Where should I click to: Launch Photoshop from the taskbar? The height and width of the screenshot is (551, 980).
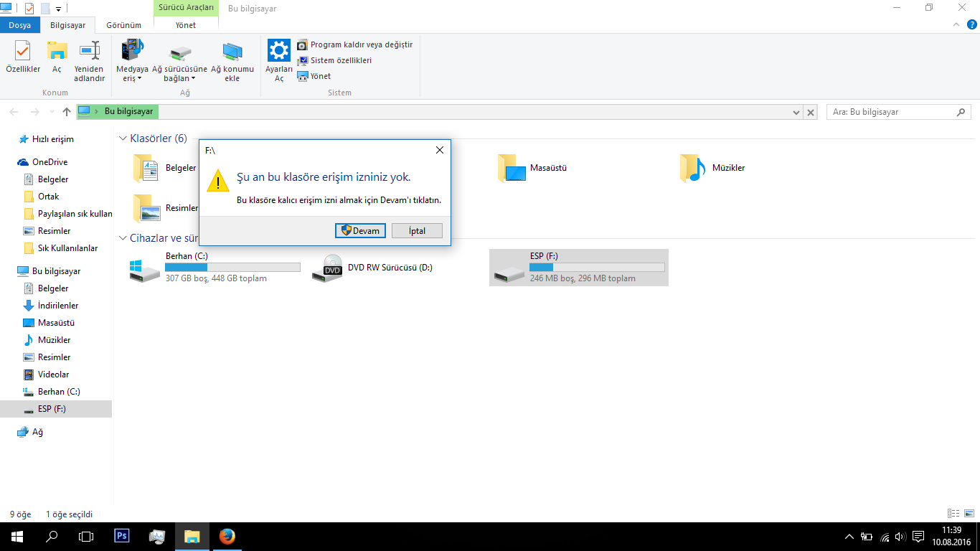122,536
